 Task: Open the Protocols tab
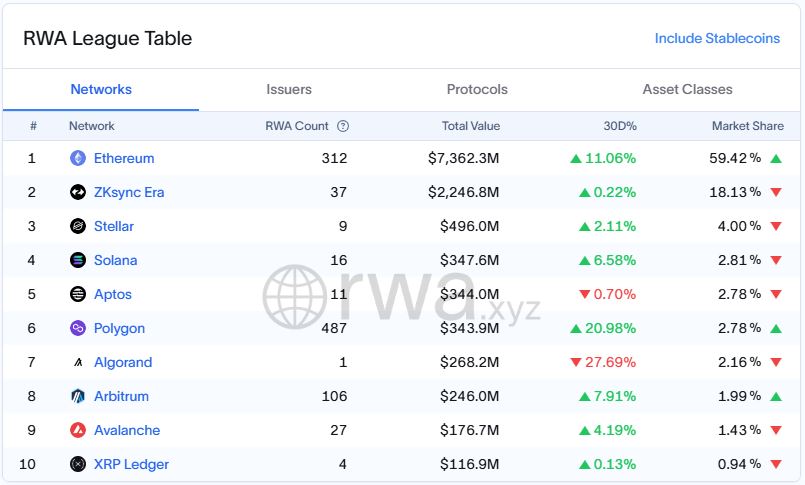coord(477,89)
